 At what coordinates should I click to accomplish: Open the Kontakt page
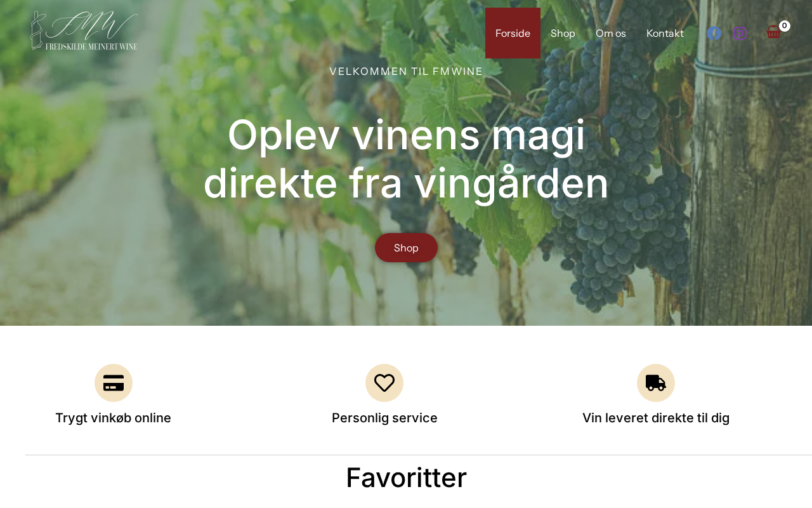(x=665, y=33)
